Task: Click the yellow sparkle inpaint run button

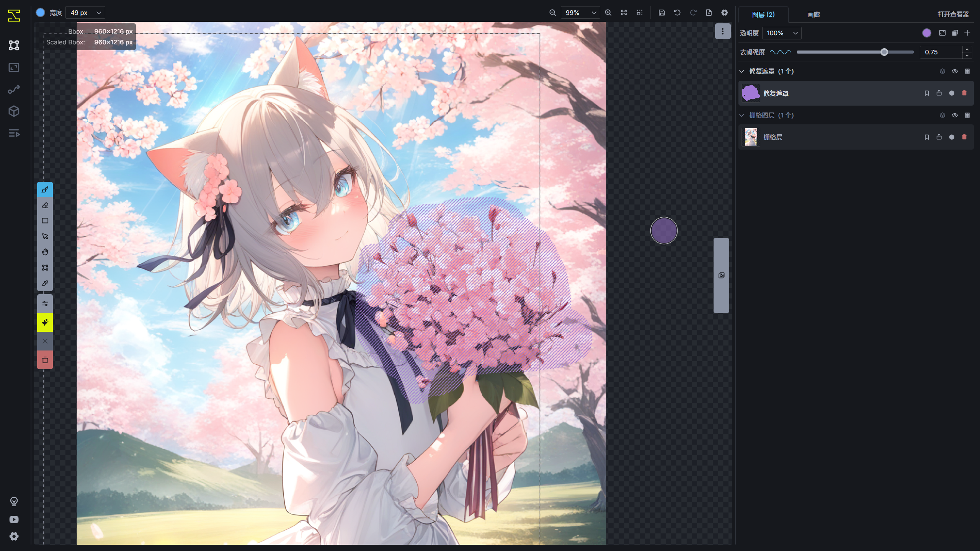Action: (x=45, y=322)
